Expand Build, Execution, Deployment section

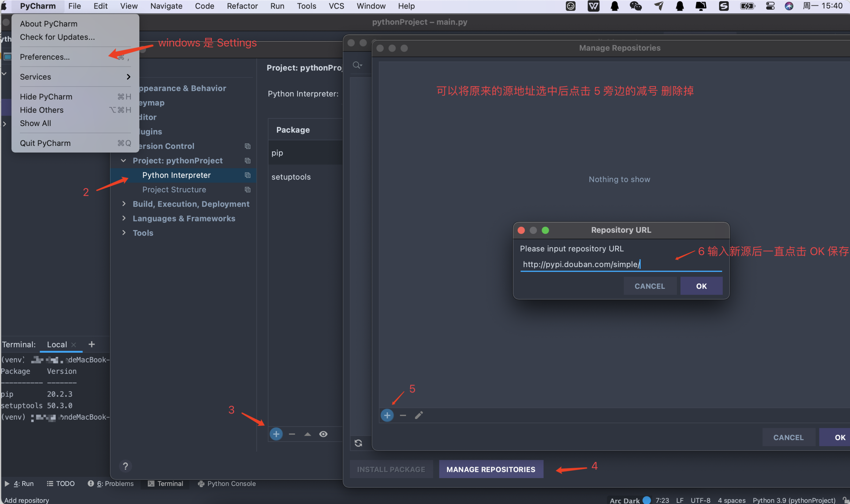click(x=124, y=204)
